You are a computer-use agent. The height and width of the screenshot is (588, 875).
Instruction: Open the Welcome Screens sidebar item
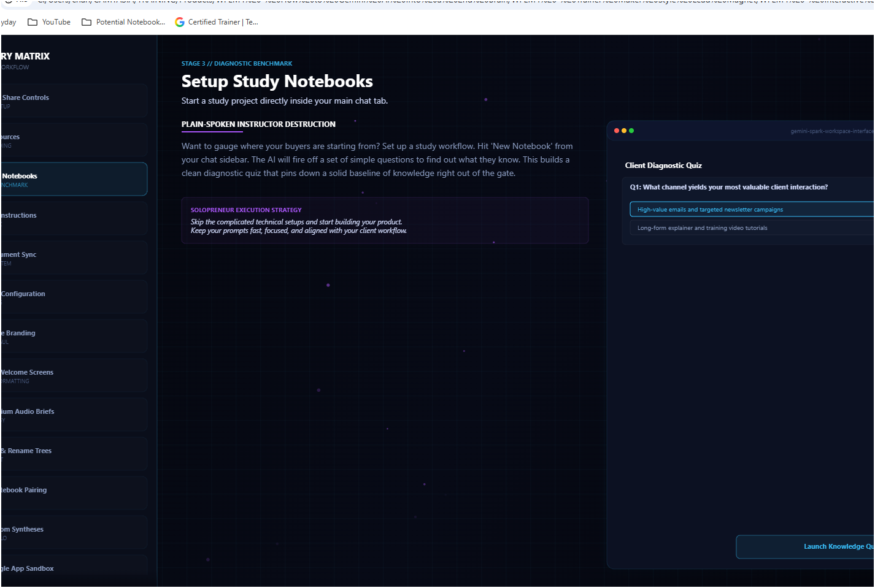coord(74,375)
